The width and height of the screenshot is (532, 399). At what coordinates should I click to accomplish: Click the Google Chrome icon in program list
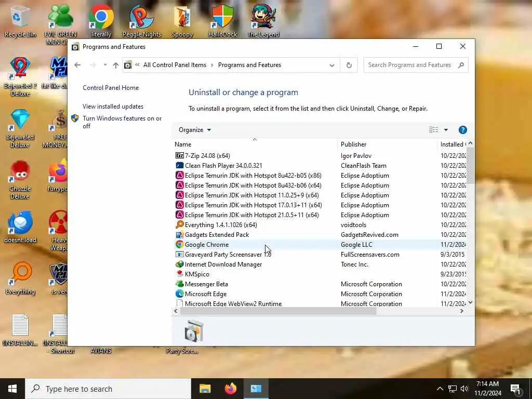179,244
